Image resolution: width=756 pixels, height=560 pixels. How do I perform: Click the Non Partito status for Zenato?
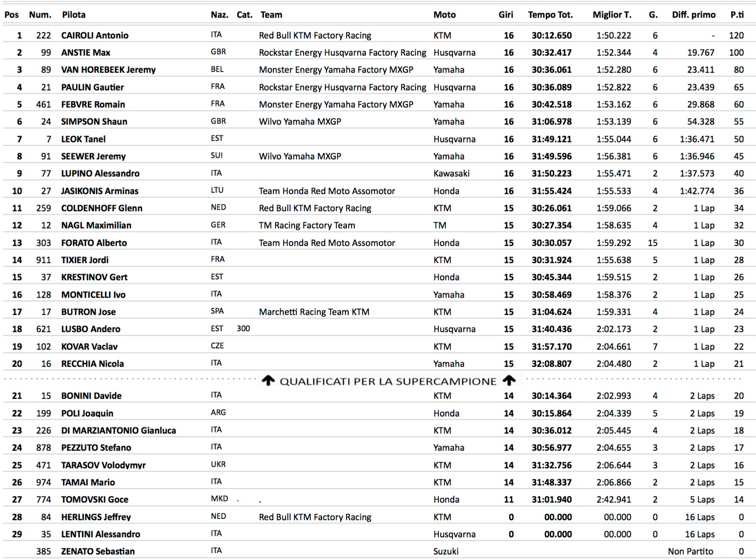(690, 551)
